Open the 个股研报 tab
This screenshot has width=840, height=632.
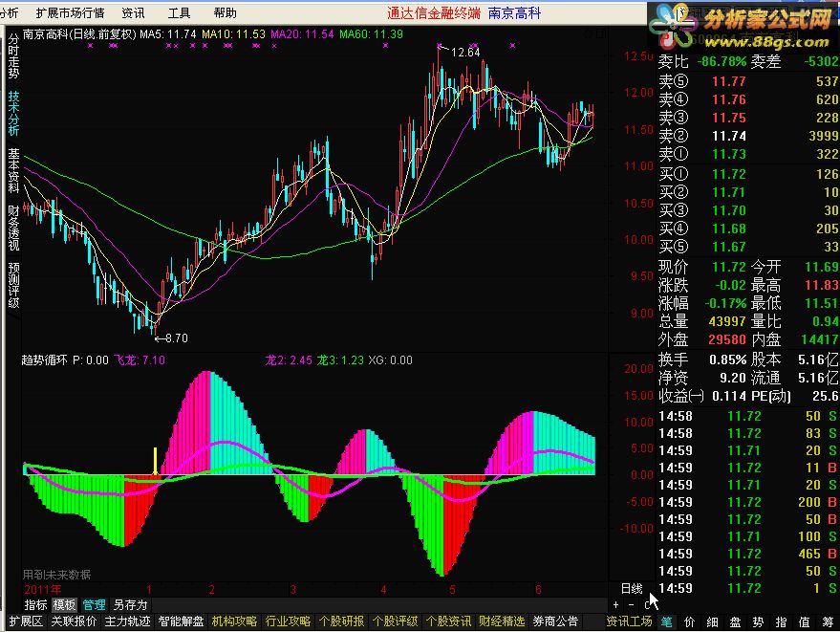pyautogui.click(x=342, y=621)
